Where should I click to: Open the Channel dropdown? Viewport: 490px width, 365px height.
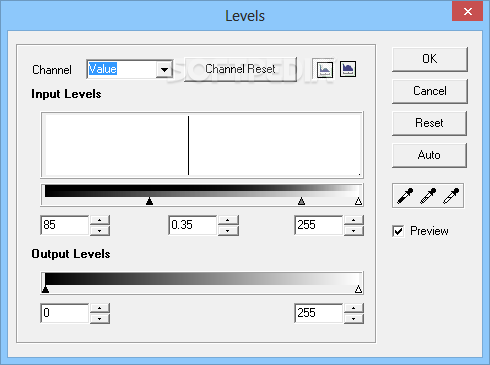tap(164, 70)
